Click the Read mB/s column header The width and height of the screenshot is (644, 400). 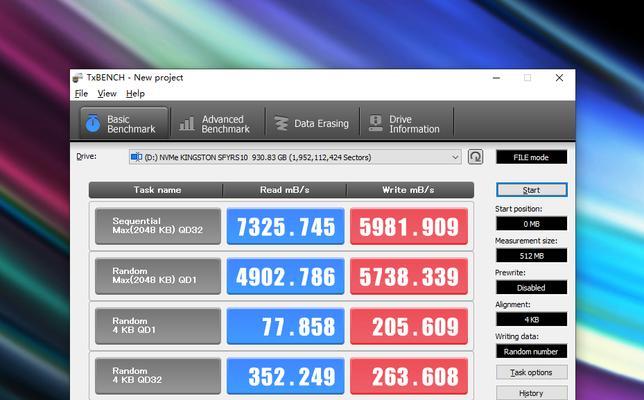(285, 190)
